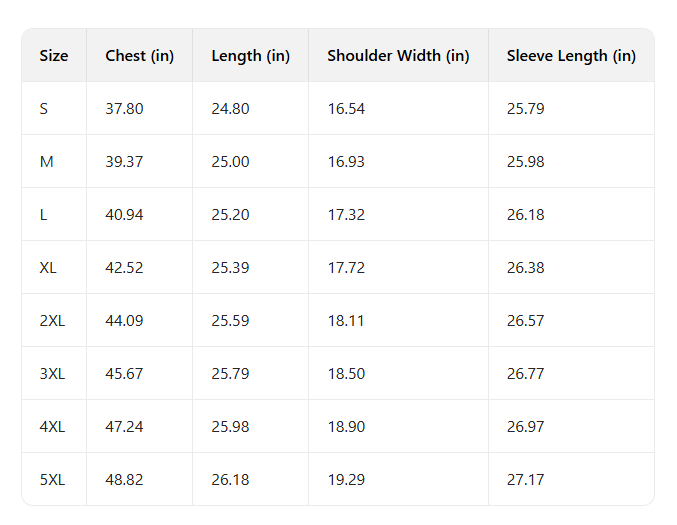
Task: Click the Size column header
Action: (54, 56)
